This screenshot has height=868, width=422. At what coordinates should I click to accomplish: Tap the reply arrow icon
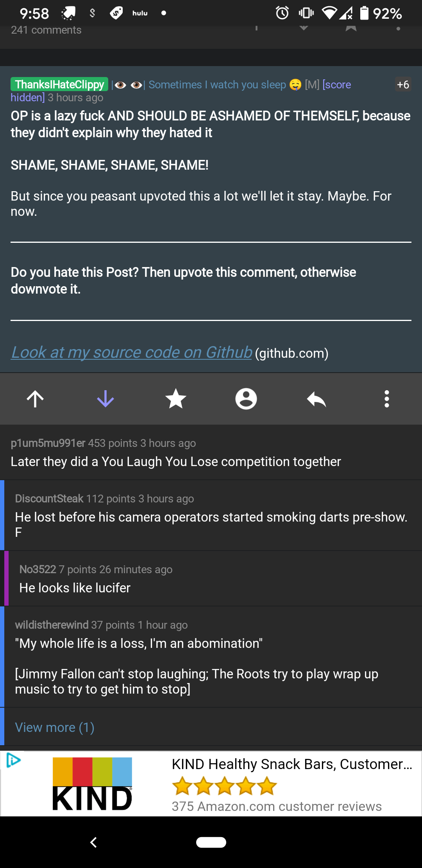[x=316, y=399]
